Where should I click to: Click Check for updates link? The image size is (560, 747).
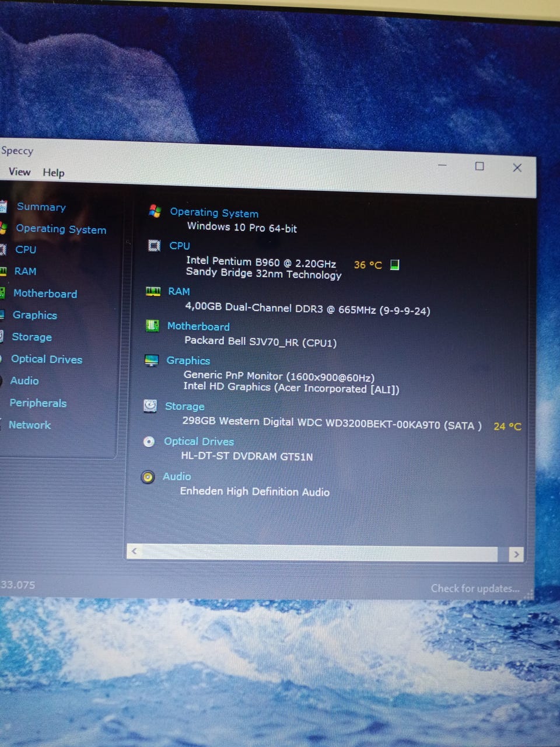tap(475, 588)
